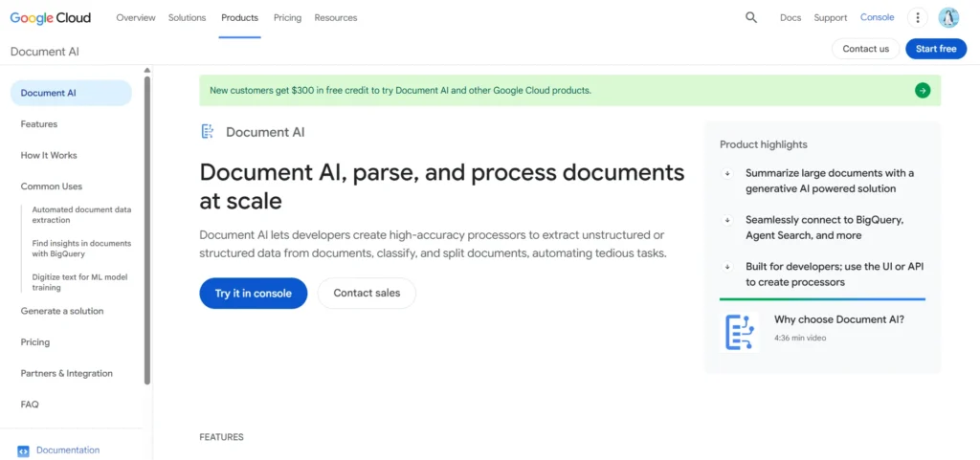Expand the Summarize large documents arrow icon

(x=727, y=173)
